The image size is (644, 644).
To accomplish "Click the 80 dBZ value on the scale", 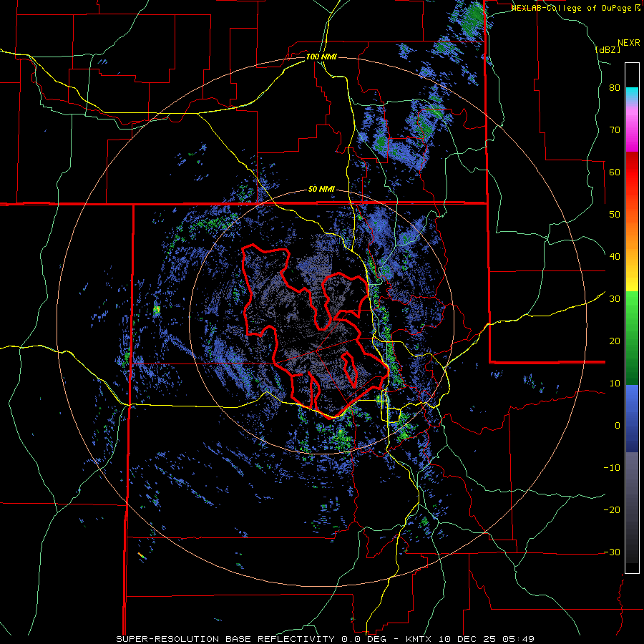I will (615, 88).
